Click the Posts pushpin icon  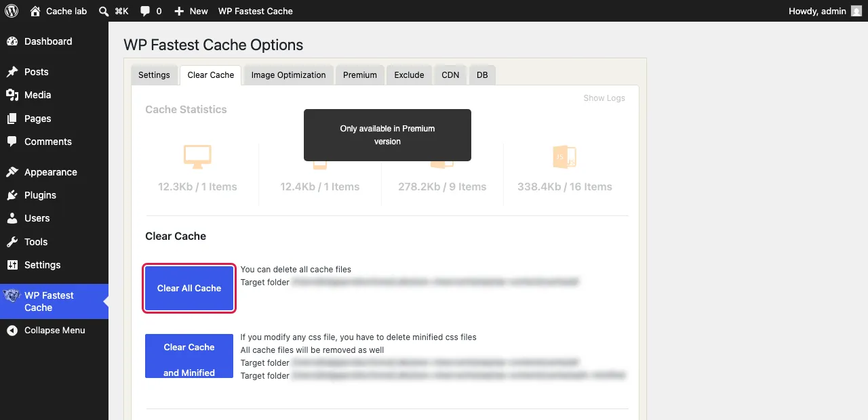point(12,72)
